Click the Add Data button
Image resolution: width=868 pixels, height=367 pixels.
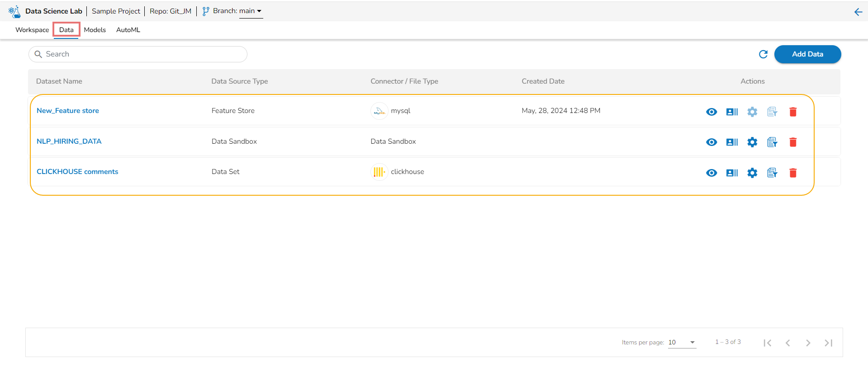point(807,54)
